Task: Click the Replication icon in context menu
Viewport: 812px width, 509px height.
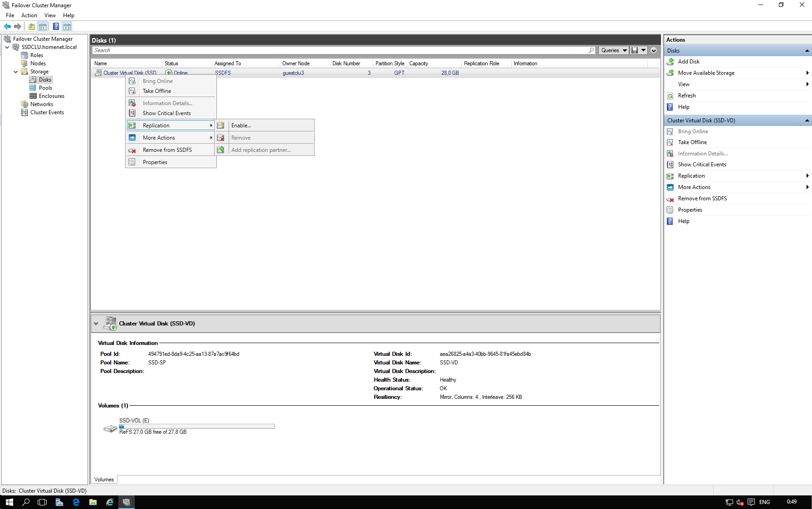Action: (132, 126)
